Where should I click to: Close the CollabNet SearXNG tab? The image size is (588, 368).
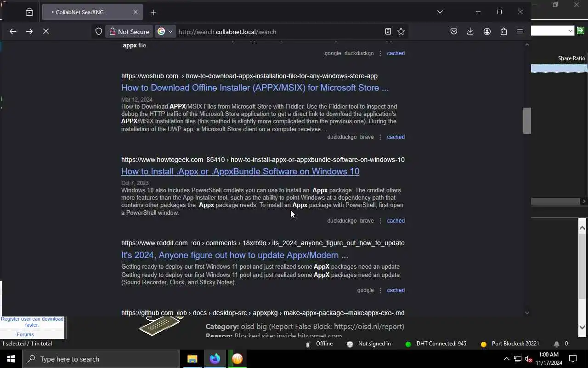[x=136, y=12]
